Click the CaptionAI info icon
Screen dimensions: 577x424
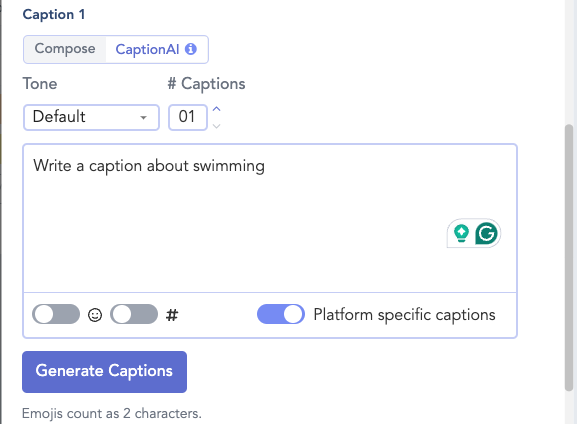191,49
